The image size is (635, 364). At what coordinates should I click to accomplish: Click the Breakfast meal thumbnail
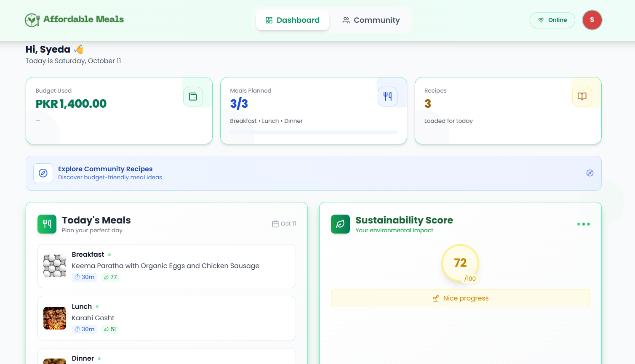coord(55,266)
